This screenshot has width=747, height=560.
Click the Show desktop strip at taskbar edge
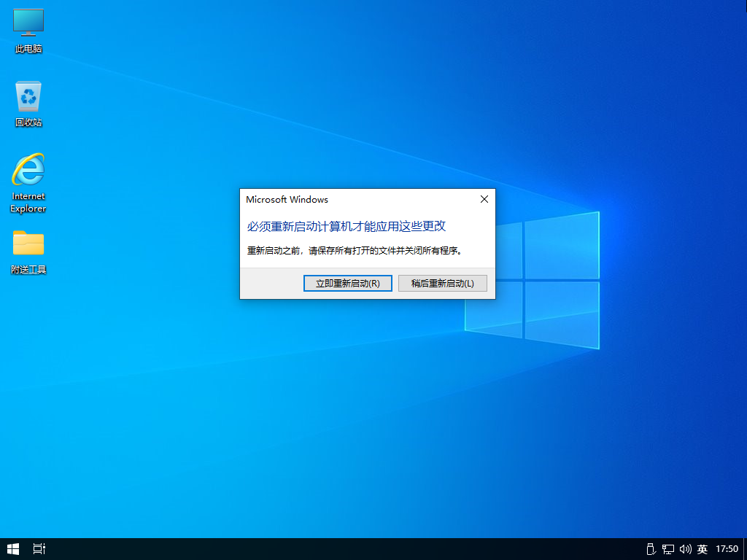745,548
